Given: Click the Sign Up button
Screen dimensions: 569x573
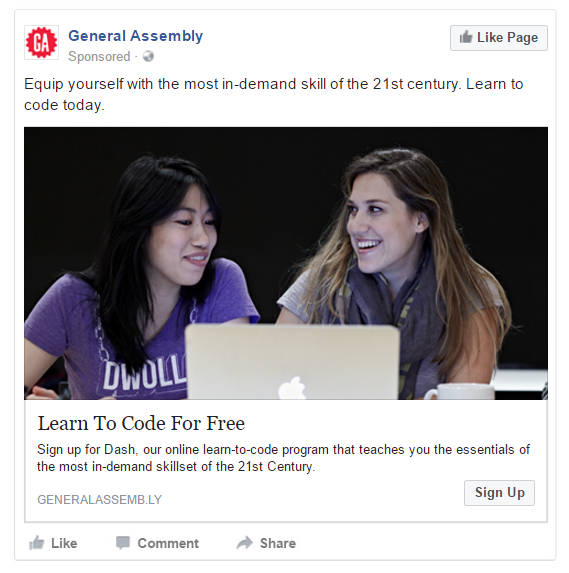Looking at the screenshot, I should coord(499,493).
